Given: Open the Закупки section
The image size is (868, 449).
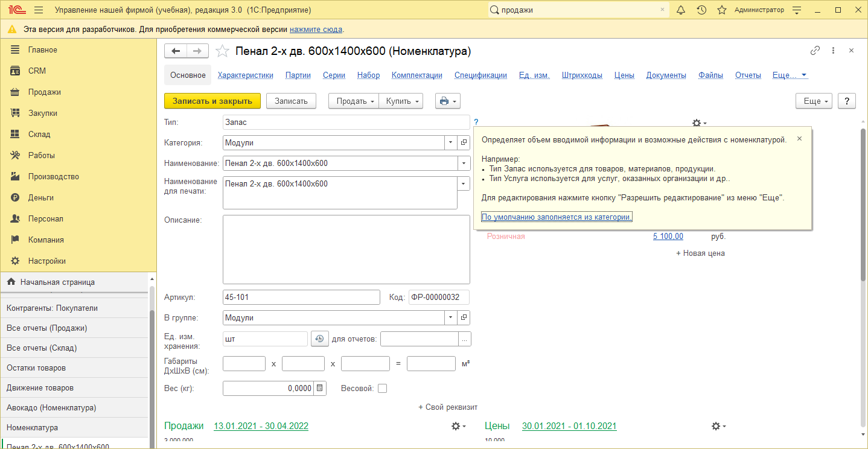Looking at the screenshot, I should coord(78,113).
